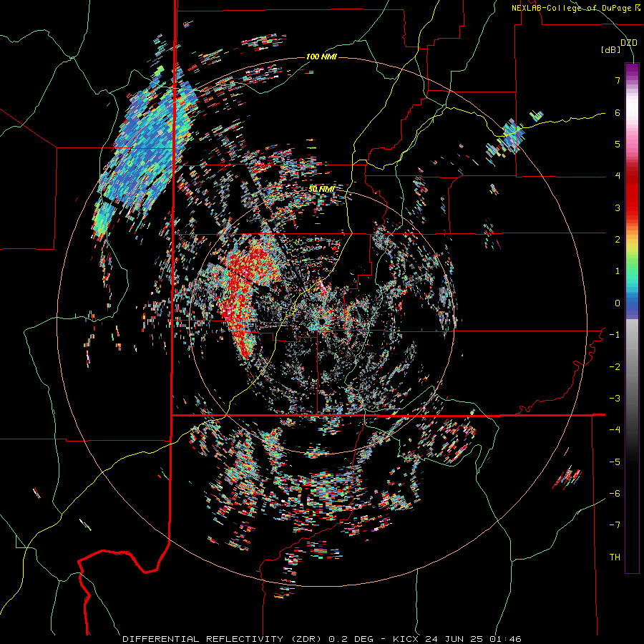Click the scale value 2 label

pyautogui.click(x=618, y=240)
